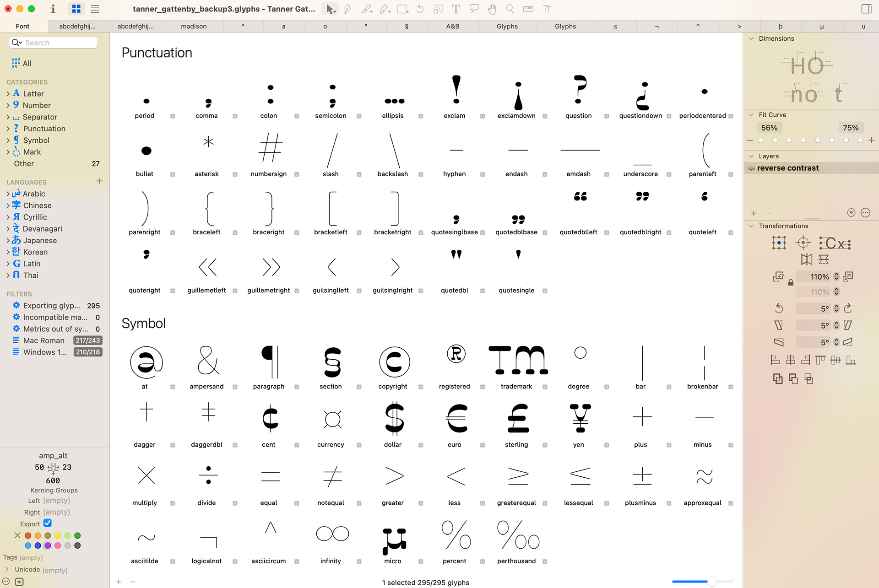Pick the red glyph color label
Viewport: 879px width, 588px height.
click(x=28, y=535)
